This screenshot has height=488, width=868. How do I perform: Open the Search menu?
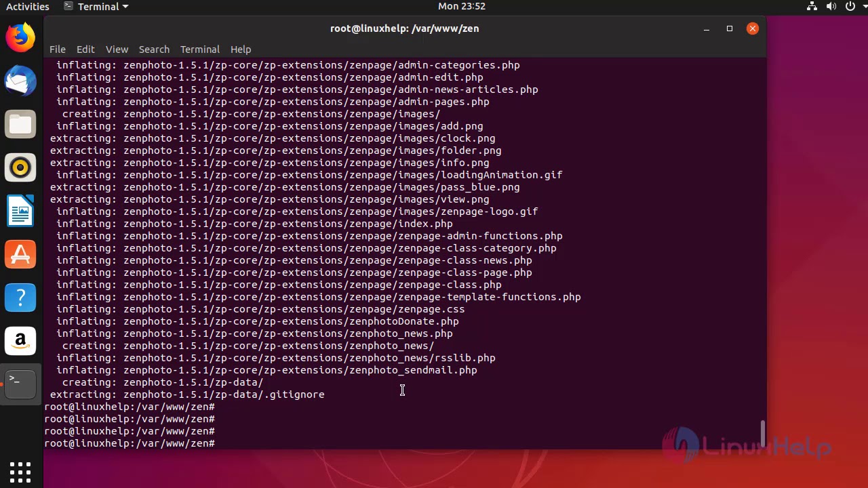click(154, 49)
